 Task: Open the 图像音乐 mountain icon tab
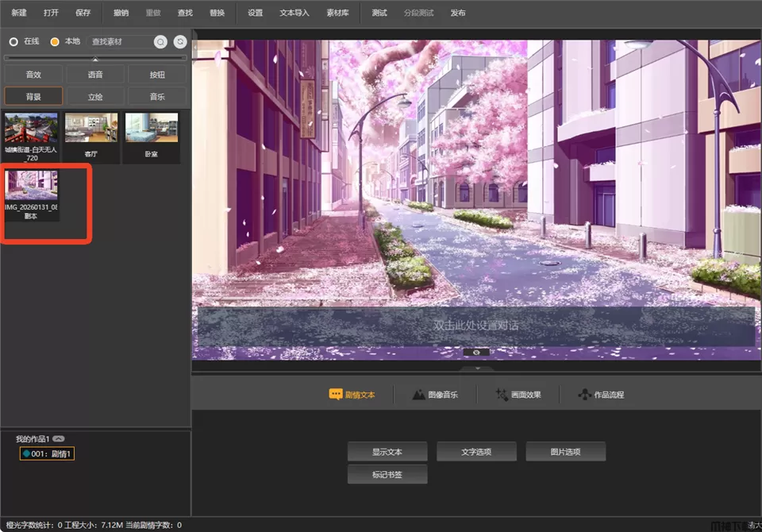419,395
